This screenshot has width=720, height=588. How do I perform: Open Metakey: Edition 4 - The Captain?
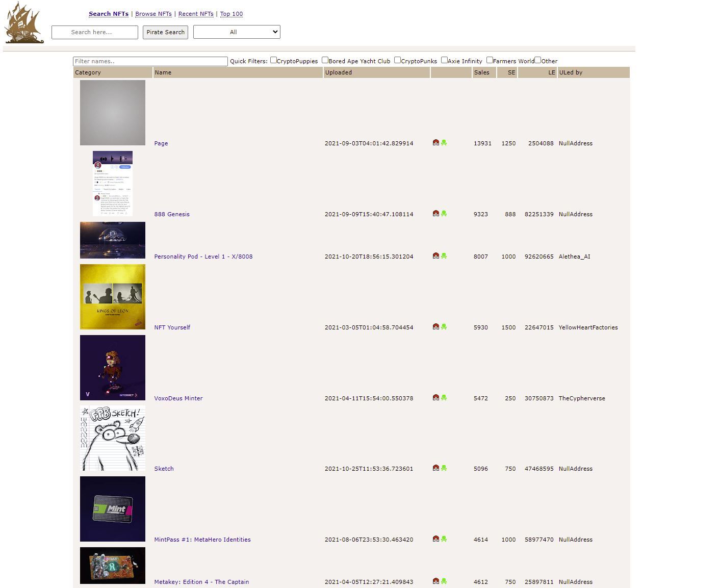click(x=202, y=582)
